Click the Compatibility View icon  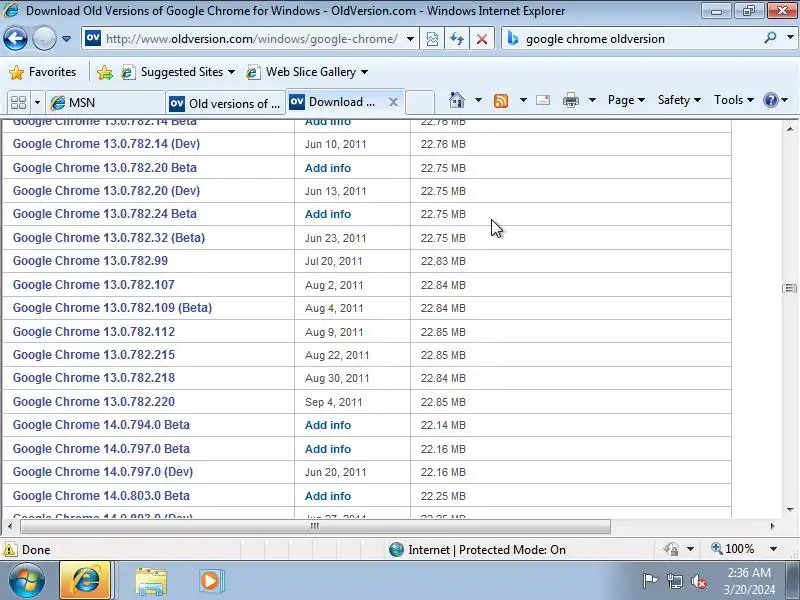pos(432,39)
